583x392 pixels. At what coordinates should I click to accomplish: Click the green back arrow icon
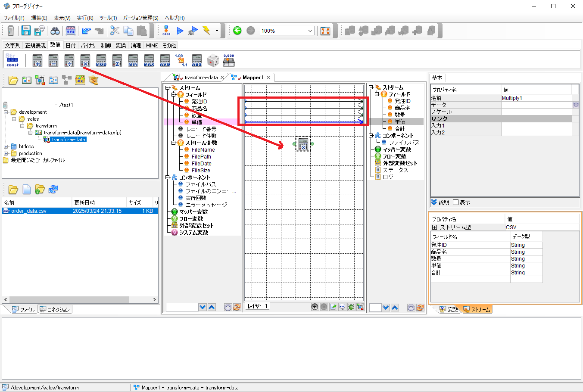237,31
